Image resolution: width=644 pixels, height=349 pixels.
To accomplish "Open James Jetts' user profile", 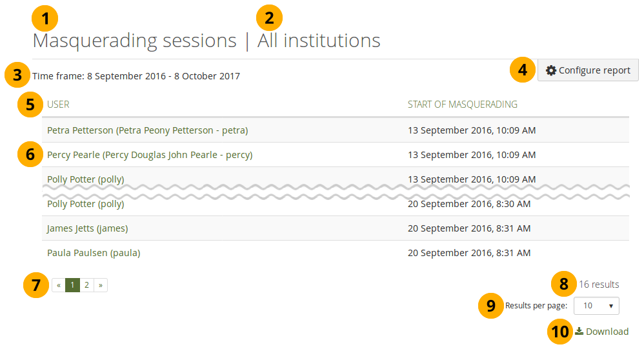I will tap(87, 228).
